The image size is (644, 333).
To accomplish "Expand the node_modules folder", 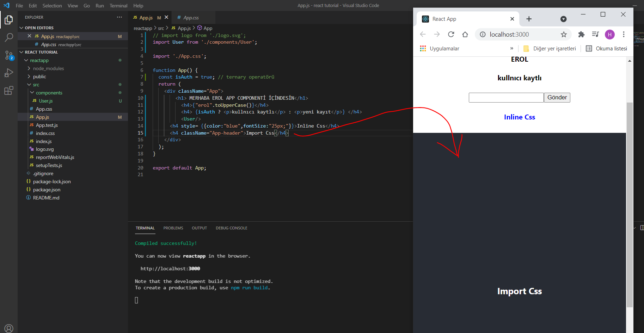I will click(48, 68).
